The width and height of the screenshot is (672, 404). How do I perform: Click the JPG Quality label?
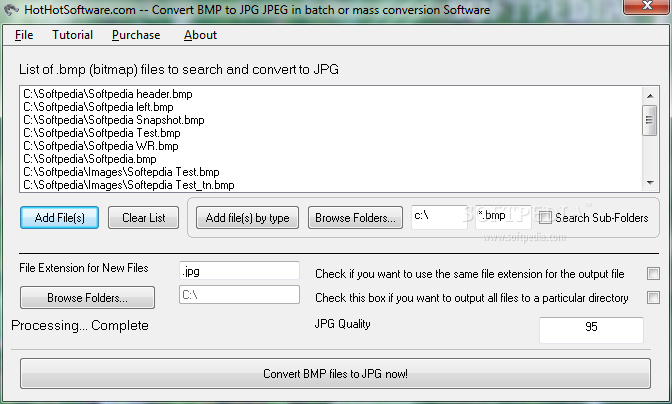pyautogui.click(x=342, y=324)
